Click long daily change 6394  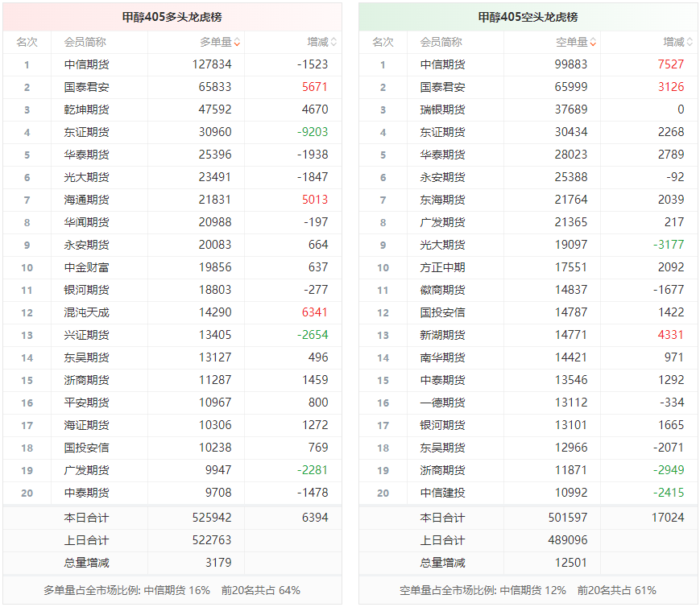(315, 518)
